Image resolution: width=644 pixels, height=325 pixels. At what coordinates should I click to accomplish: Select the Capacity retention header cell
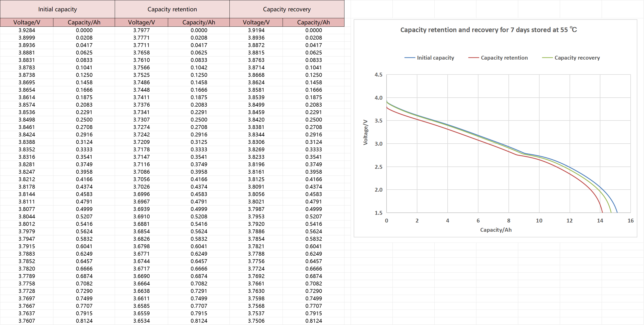[172, 9]
